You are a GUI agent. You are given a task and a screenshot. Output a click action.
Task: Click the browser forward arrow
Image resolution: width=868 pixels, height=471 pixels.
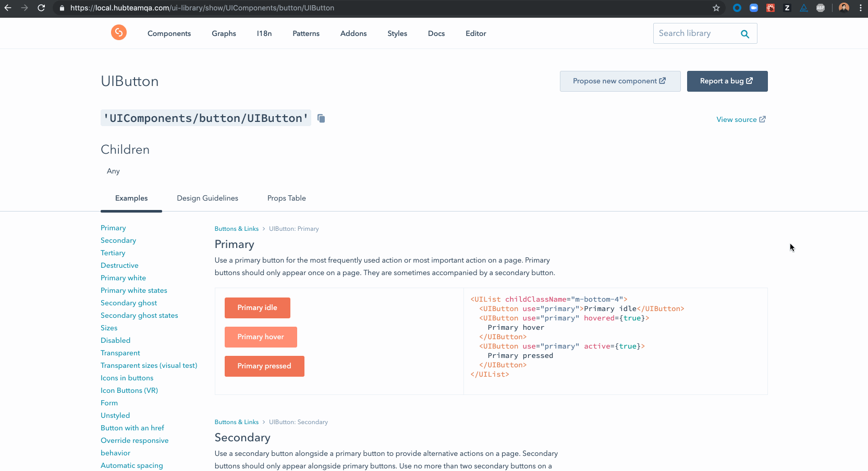pos(25,8)
